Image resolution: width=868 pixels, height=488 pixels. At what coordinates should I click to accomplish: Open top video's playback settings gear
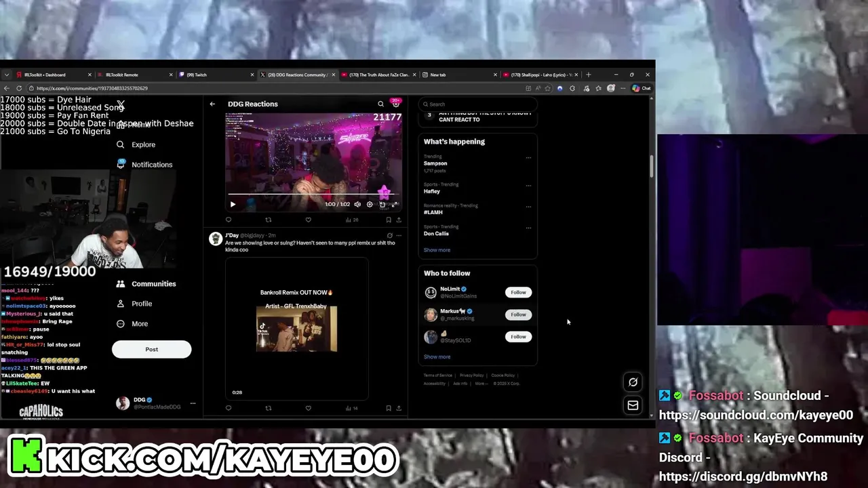click(x=370, y=204)
